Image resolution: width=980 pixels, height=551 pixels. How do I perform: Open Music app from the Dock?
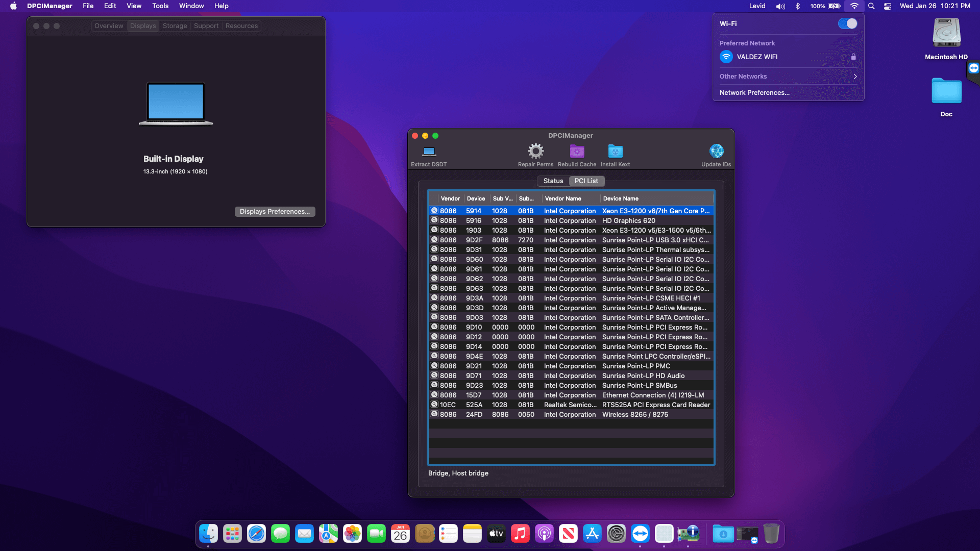tap(520, 534)
